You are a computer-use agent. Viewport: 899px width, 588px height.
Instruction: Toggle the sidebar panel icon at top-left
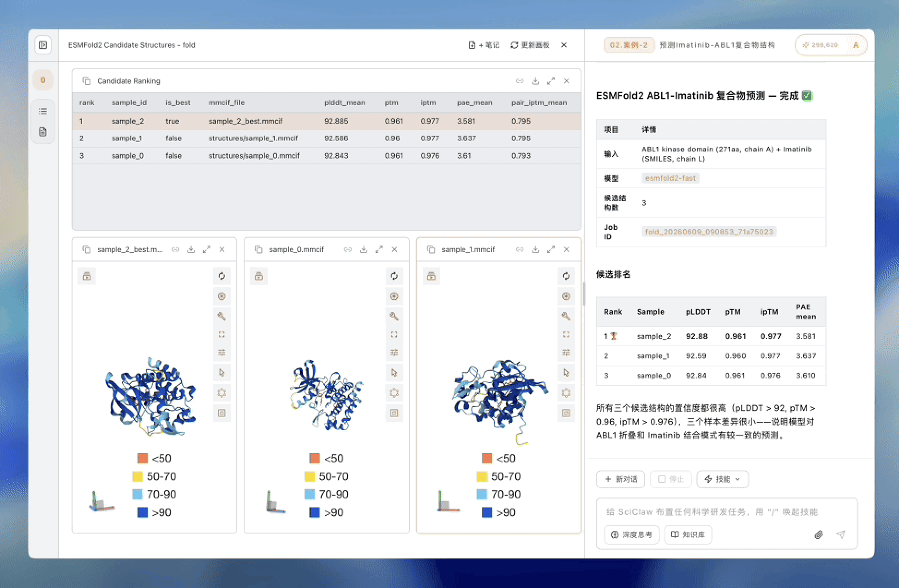pyautogui.click(x=43, y=45)
